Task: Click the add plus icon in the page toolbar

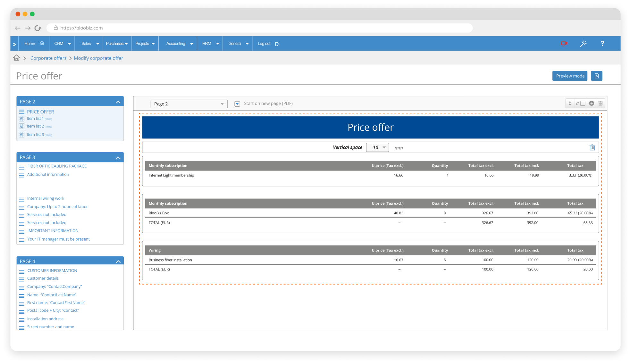Action: (592, 103)
